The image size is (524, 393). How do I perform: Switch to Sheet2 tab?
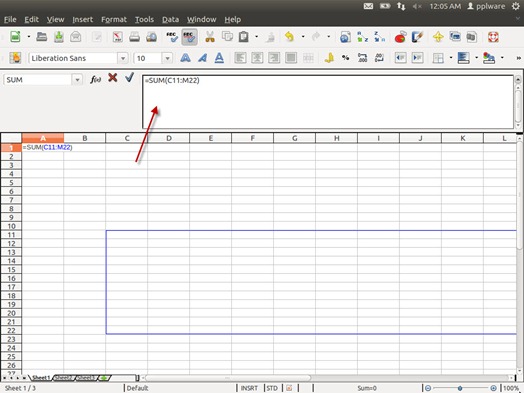[x=63, y=378]
